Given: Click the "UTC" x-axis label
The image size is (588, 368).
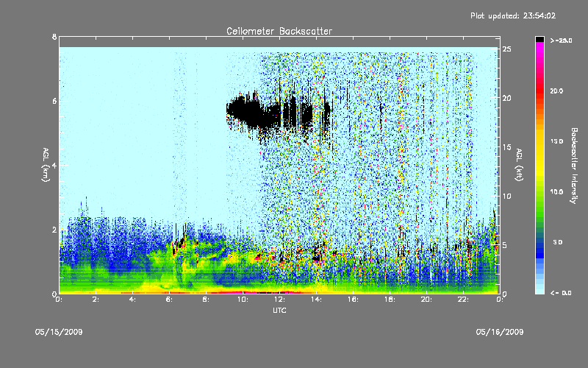Looking at the screenshot, I should click(x=279, y=311).
